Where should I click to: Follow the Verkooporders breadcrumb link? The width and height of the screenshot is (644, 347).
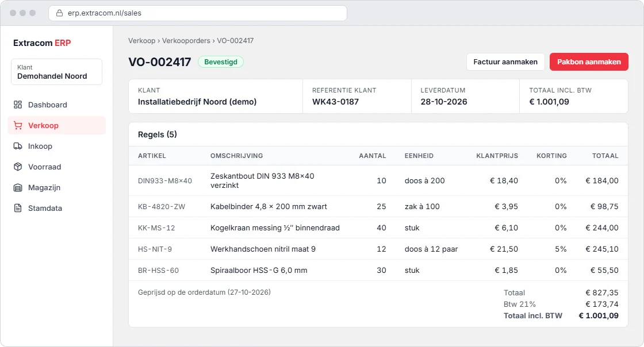(x=186, y=41)
